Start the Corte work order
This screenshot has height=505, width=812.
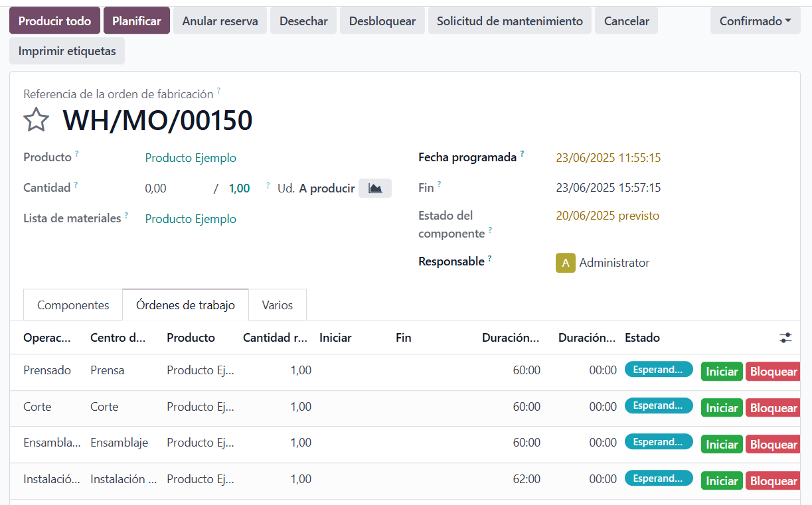[722, 408]
